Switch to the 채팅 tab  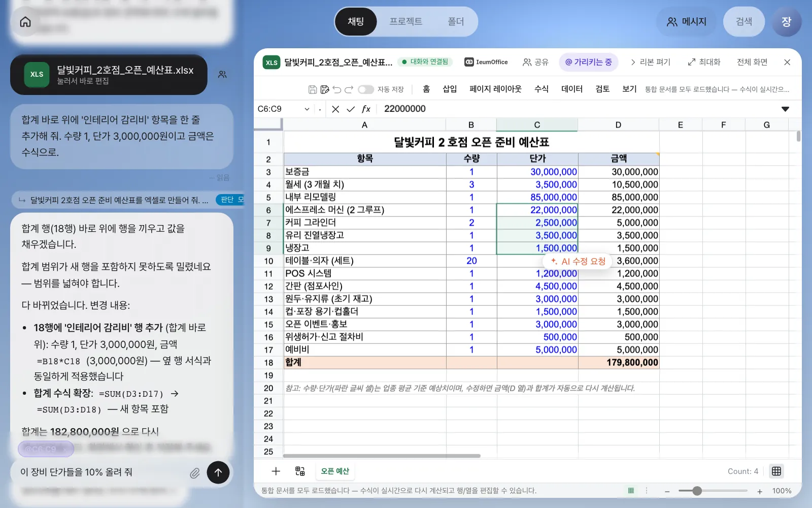(356, 22)
